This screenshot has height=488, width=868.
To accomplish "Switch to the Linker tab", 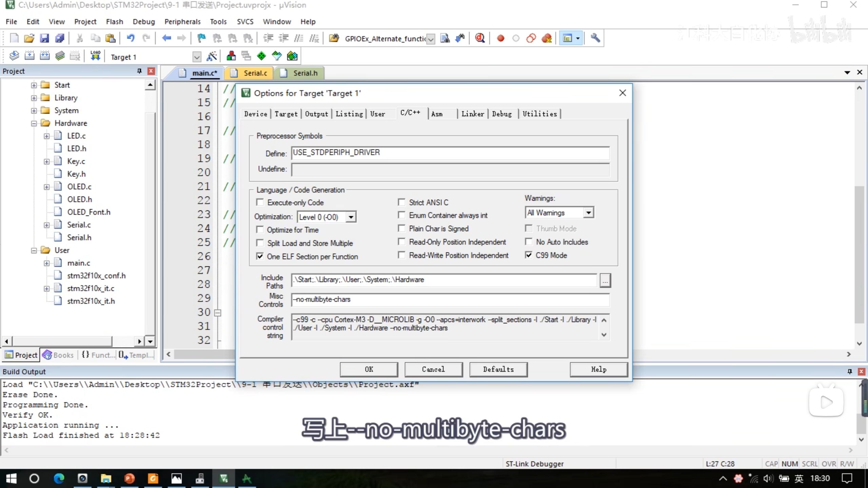I will click(x=472, y=114).
